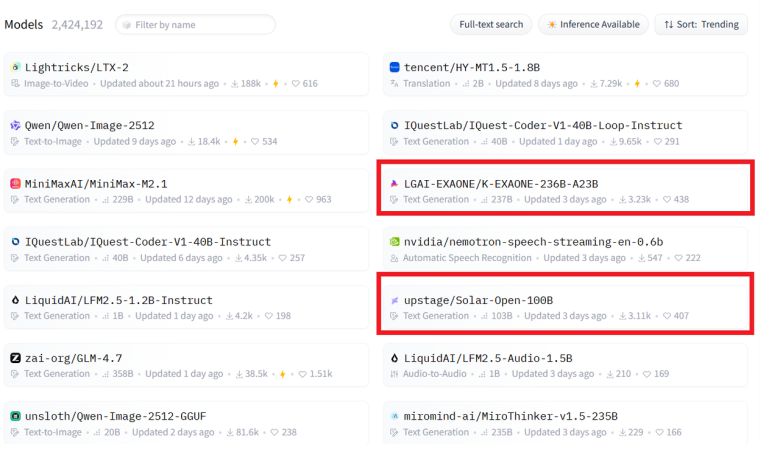Click the LGAI-EXAONE avatar icon
Screen dimensions: 780x464
click(395, 183)
